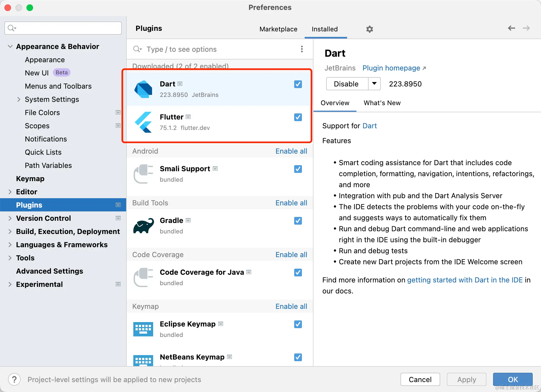The height and width of the screenshot is (392, 541).
Task: Click Enable all for Code Coverage
Action: pos(291,254)
